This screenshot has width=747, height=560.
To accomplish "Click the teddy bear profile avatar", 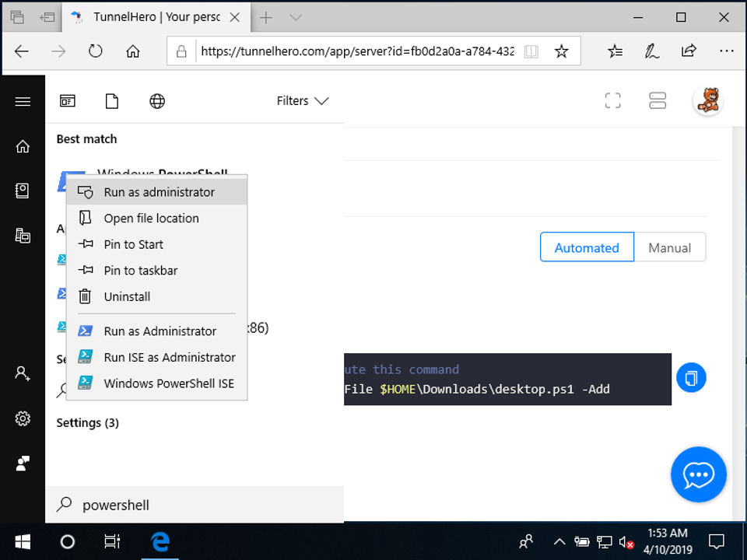I will 707,100.
